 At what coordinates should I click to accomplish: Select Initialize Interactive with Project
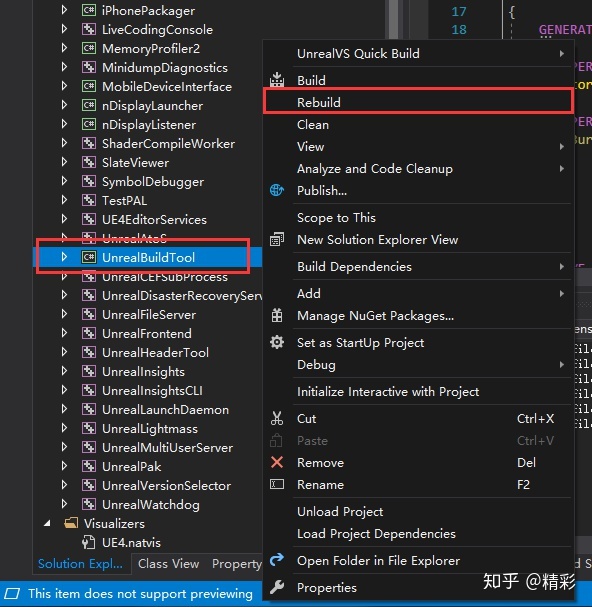(418, 391)
